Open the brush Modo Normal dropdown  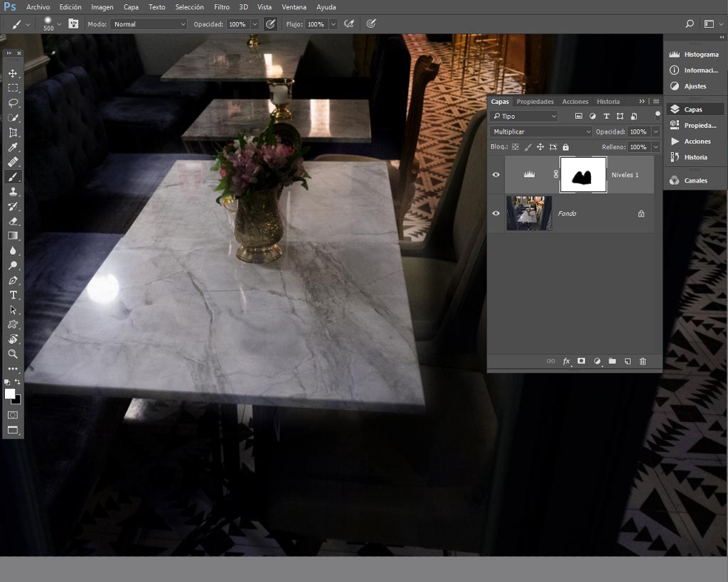[149, 24]
